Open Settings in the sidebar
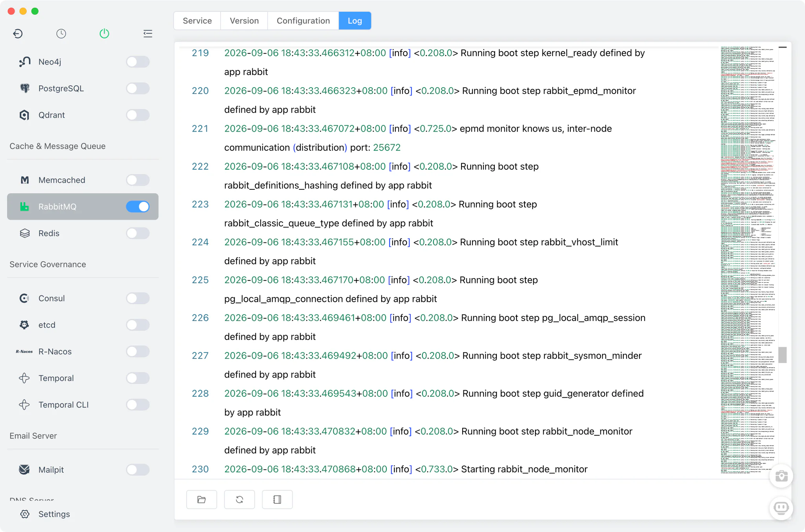805x532 pixels. pos(54,514)
